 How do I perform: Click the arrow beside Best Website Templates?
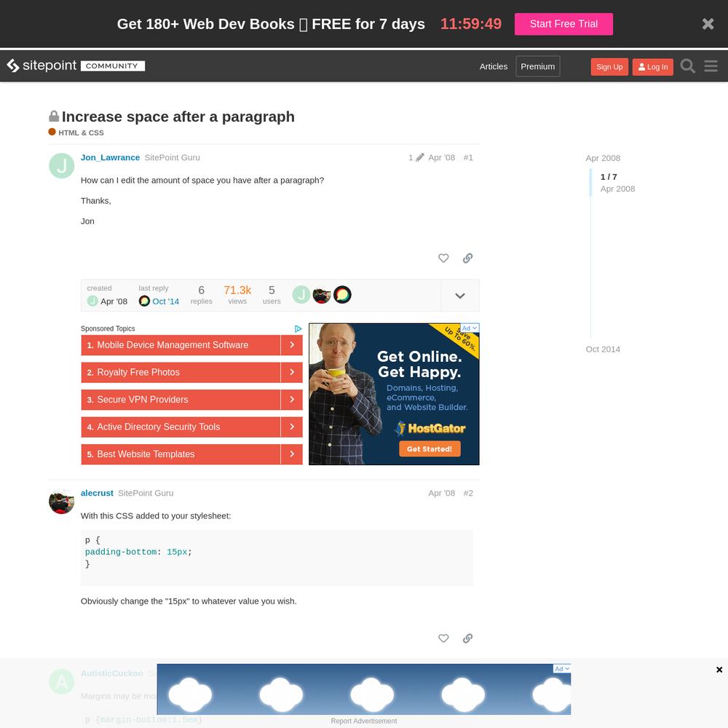pyautogui.click(x=292, y=454)
